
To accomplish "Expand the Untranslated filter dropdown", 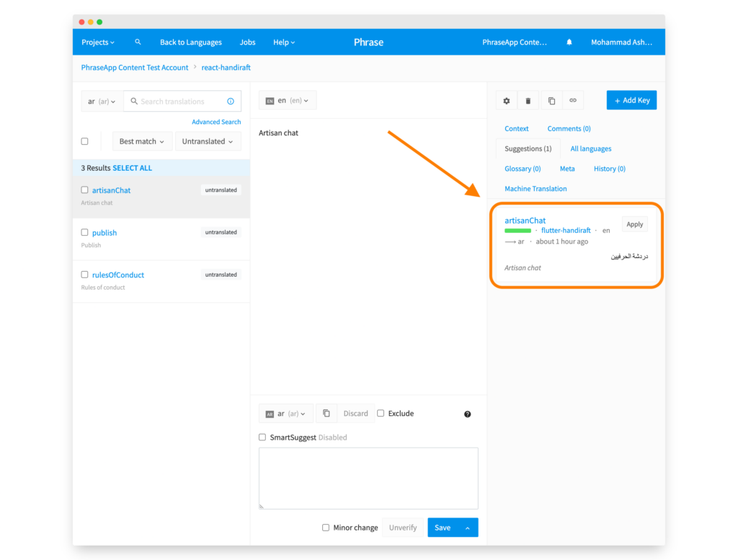I will point(208,142).
